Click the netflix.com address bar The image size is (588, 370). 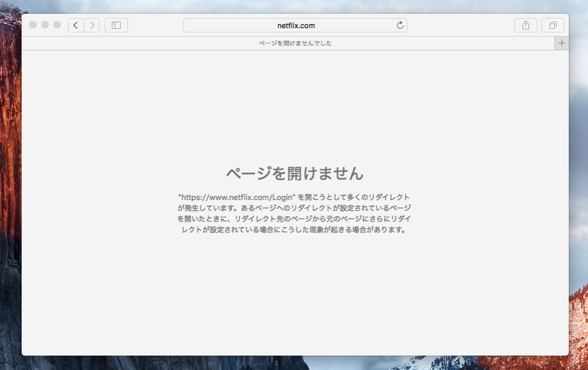coord(295,25)
